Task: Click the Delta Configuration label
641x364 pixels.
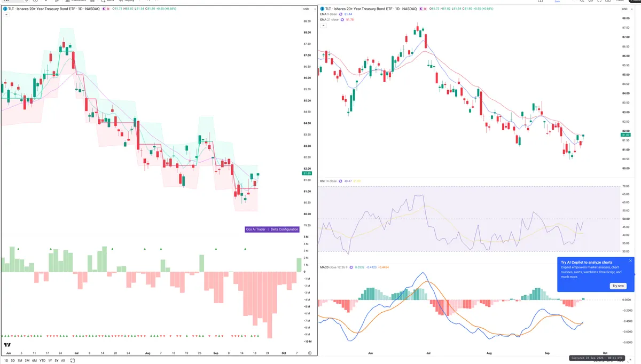Action: [284, 229]
